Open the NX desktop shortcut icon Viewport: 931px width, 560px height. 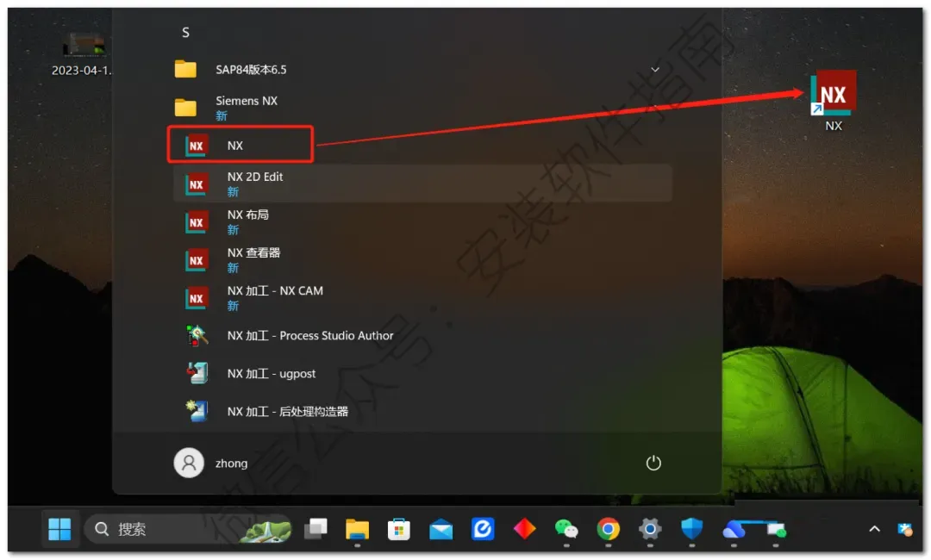(x=833, y=100)
